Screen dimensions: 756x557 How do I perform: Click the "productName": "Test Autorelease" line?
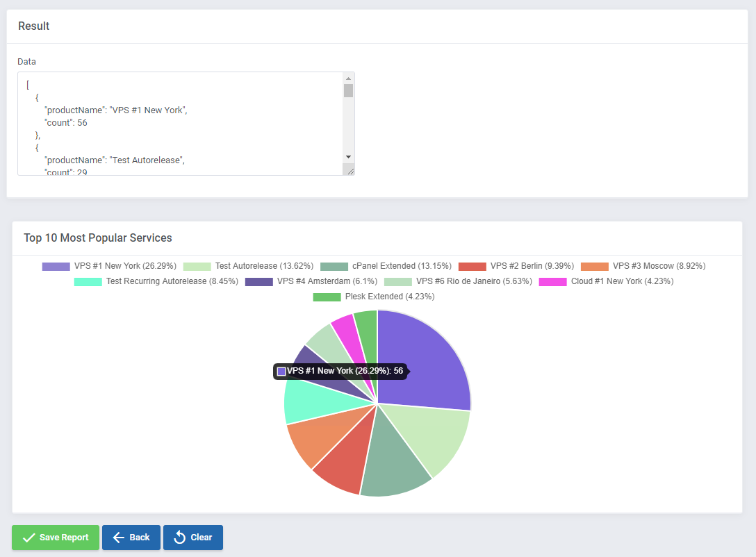point(115,160)
